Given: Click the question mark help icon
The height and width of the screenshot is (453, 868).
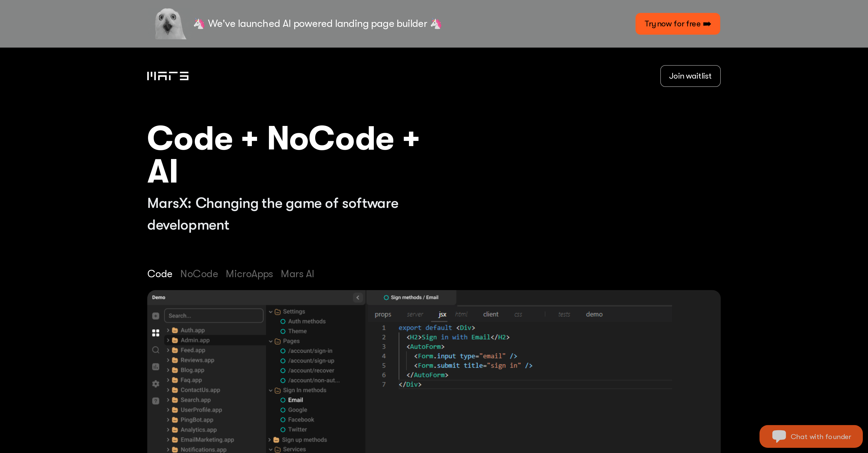Looking at the screenshot, I should [155, 401].
